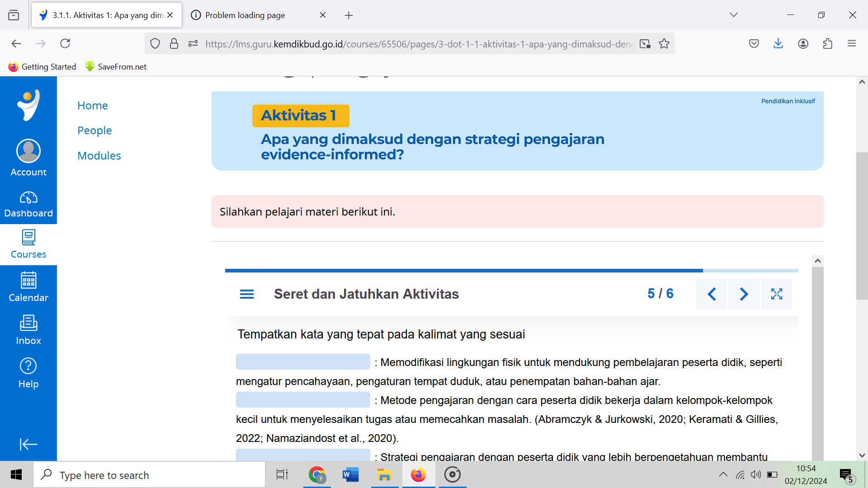Open Home course link
Image resolution: width=868 pixels, height=488 pixels.
pos(93,105)
